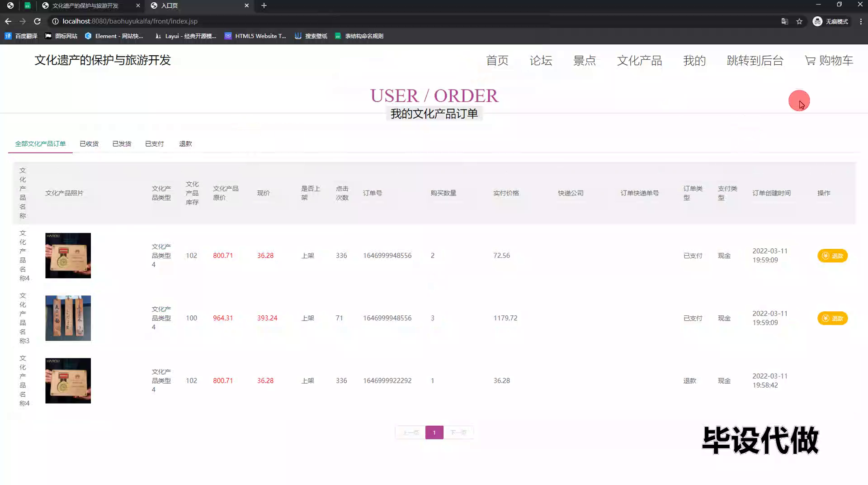Open the 搜索壁纸 bookmark

[311, 36]
